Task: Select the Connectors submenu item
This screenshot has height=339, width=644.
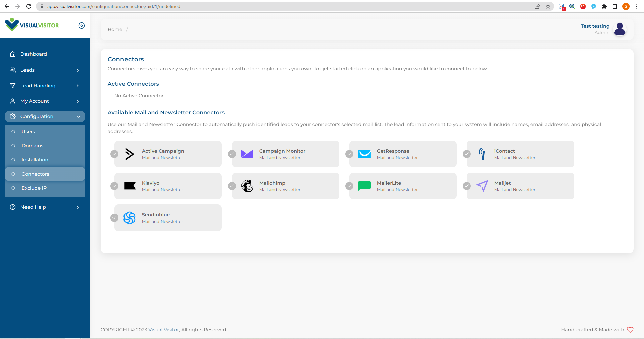Action: click(45, 174)
